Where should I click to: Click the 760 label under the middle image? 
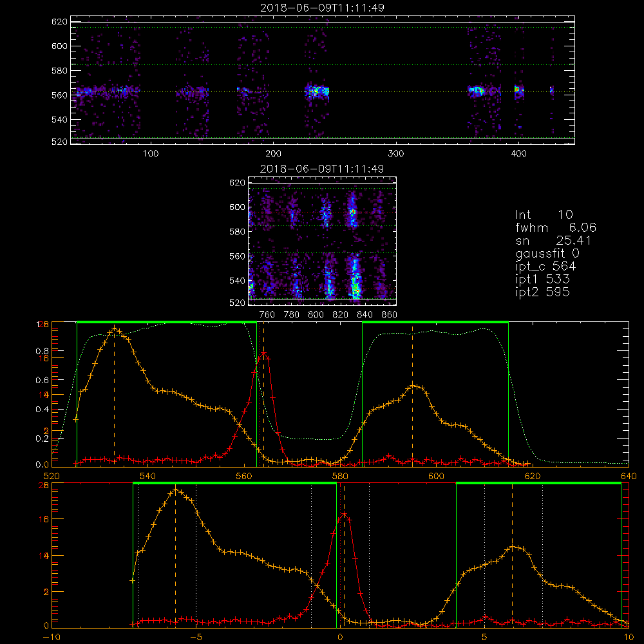[267, 315]
